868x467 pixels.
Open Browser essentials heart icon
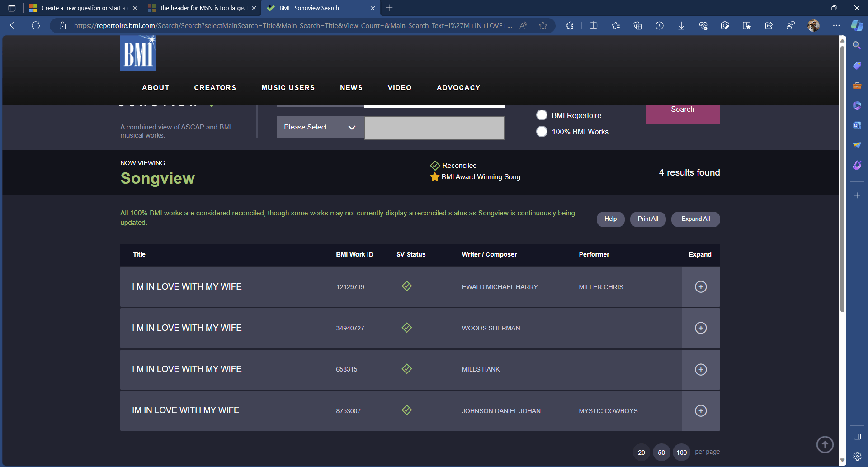[703, 26]
